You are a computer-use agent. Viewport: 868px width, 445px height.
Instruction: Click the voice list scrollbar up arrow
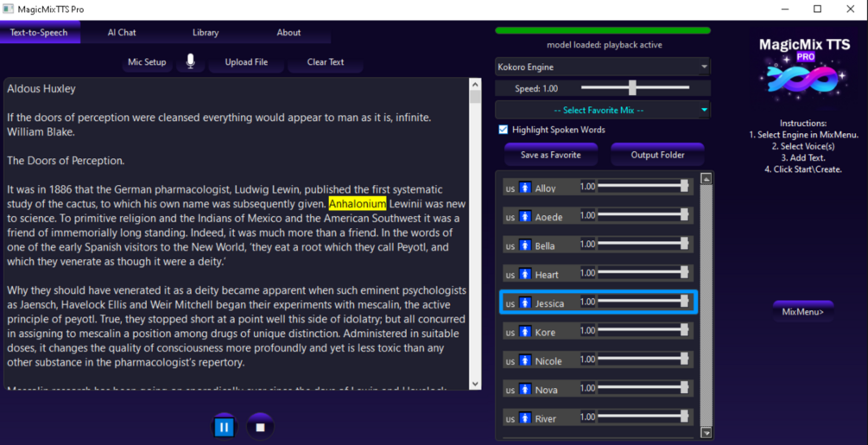[x=706, y=178]
